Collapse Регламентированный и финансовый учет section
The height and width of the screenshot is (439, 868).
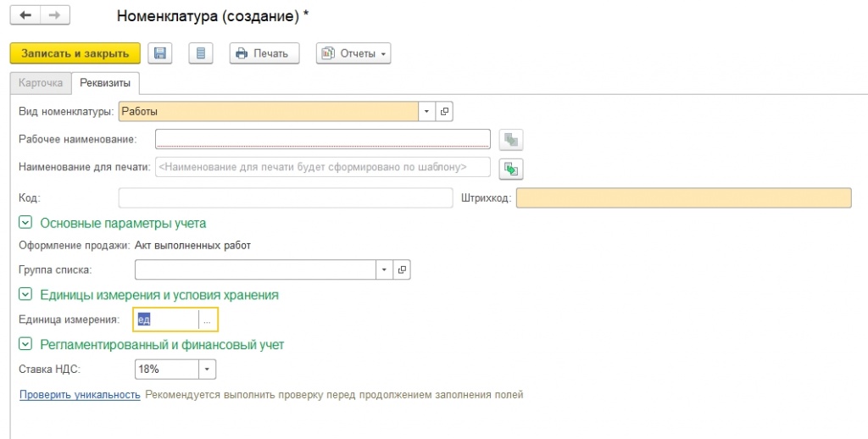pos(25,345)
